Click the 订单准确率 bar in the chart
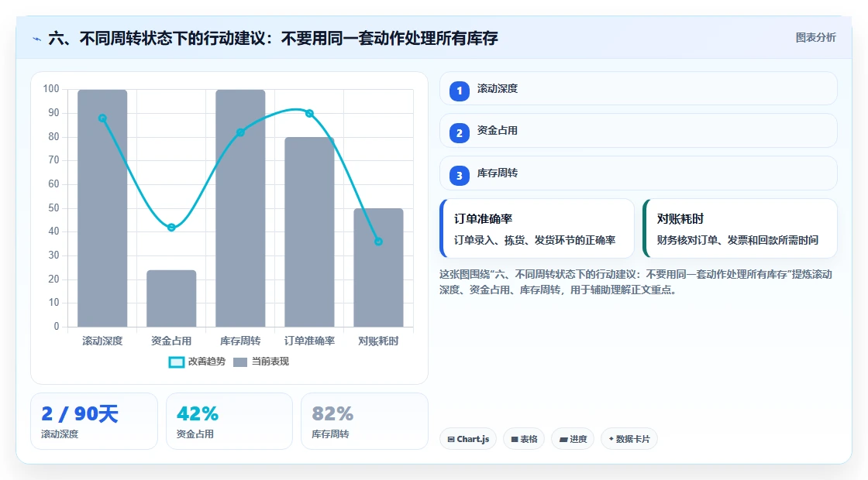Image resolution: width=868 pixels, height=480 pixels. [x=309, y=231]
